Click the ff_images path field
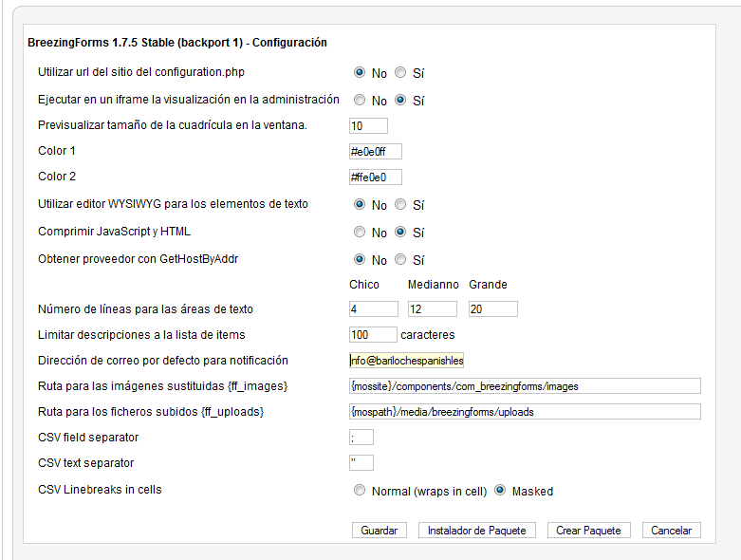Screen dimensions: 741x560 525,386
